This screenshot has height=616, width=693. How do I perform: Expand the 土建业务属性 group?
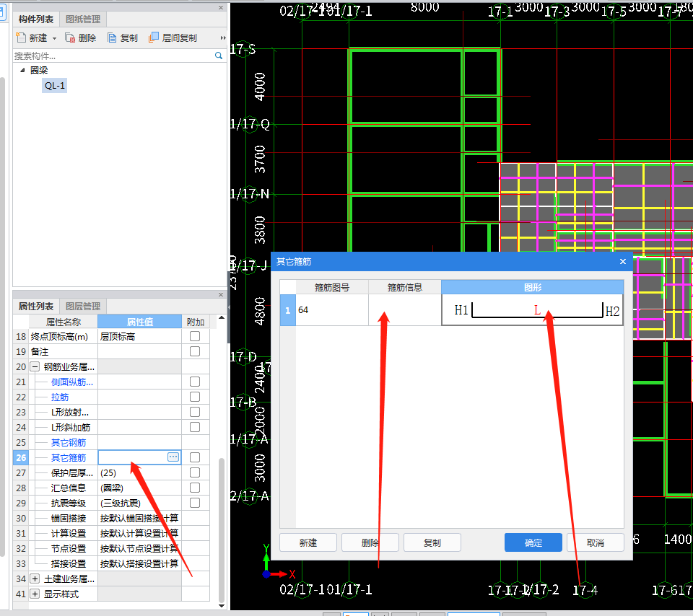tap(35, 578)
